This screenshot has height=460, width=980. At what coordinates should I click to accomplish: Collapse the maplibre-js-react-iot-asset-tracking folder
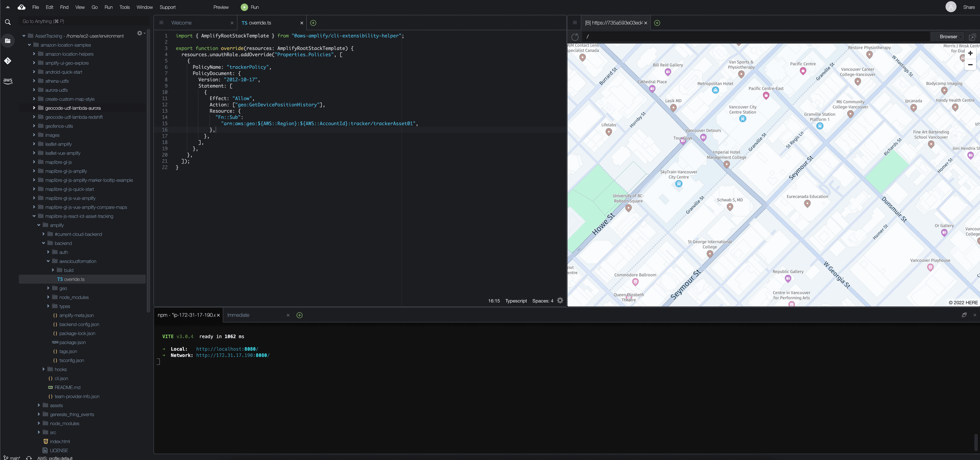[x=34, y=216]
